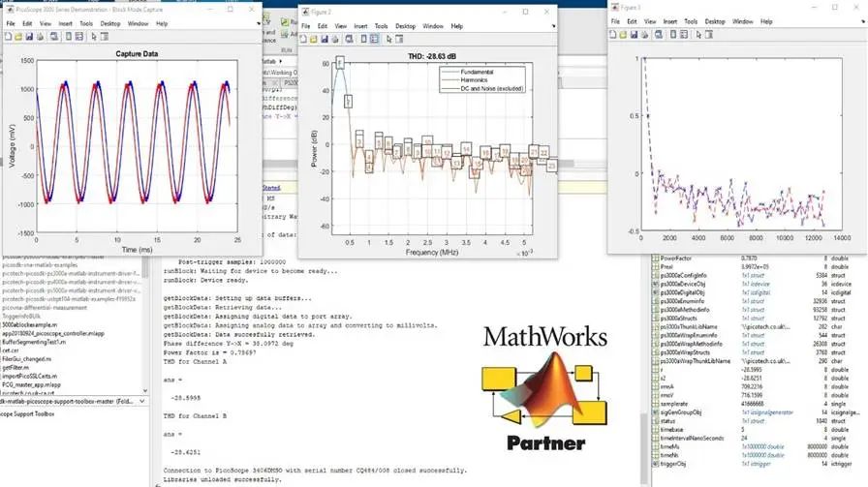Click Print icon in Figure 3 toolbar

pyautogui.click(x=644, y=34)
